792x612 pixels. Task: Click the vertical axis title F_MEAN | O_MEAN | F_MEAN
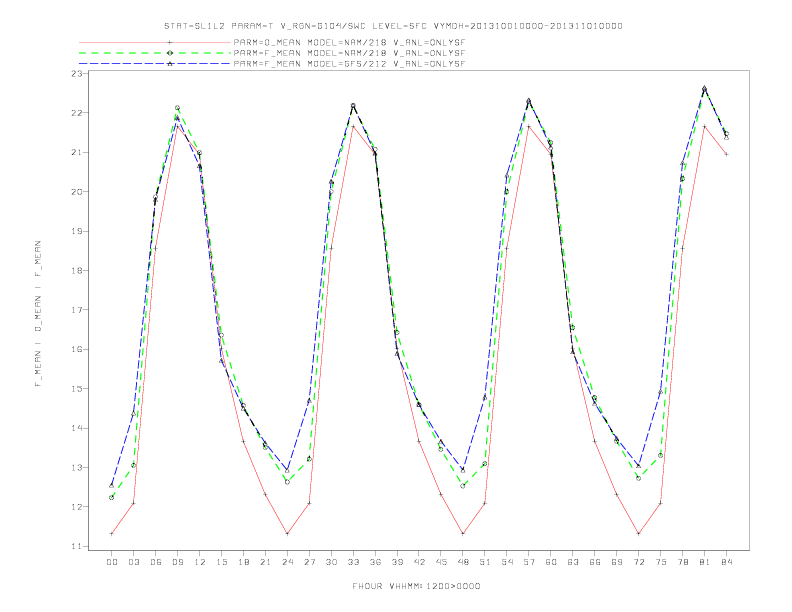38,314
